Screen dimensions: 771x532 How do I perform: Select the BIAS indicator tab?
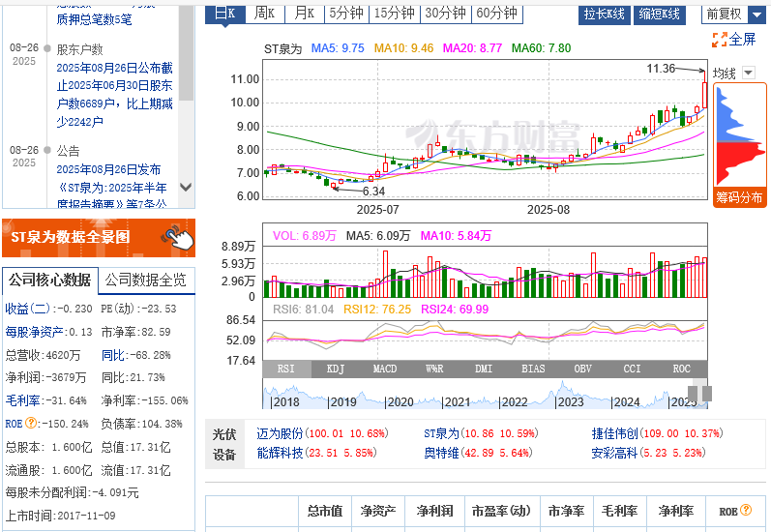click(x=533, y=369)
